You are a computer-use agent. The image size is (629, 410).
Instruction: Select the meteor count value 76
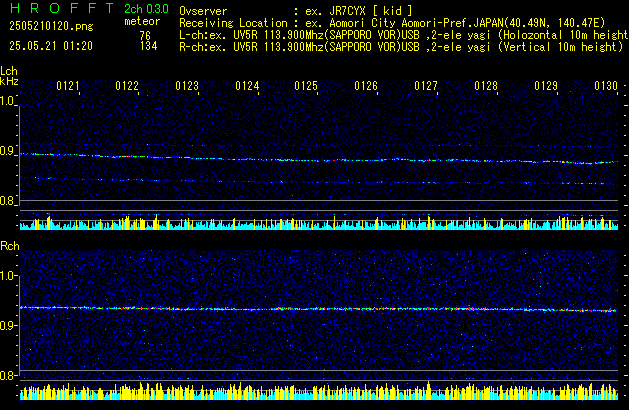pos(145,35)
